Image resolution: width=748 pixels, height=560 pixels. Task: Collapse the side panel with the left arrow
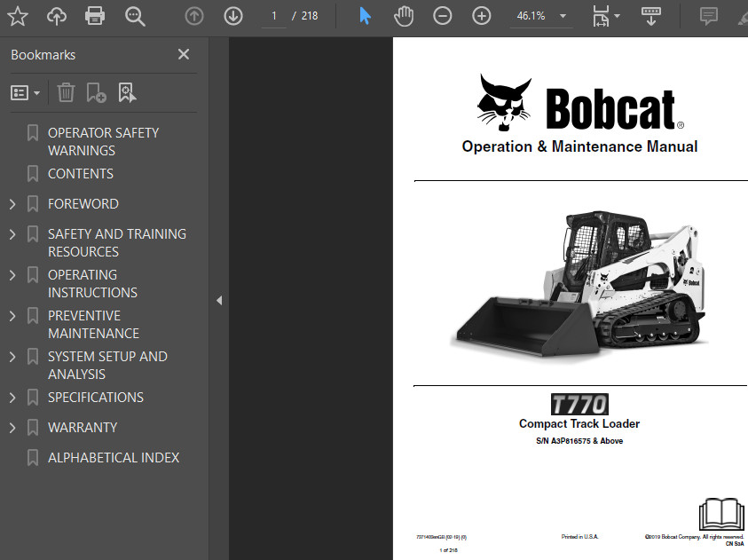pos(219,301)
